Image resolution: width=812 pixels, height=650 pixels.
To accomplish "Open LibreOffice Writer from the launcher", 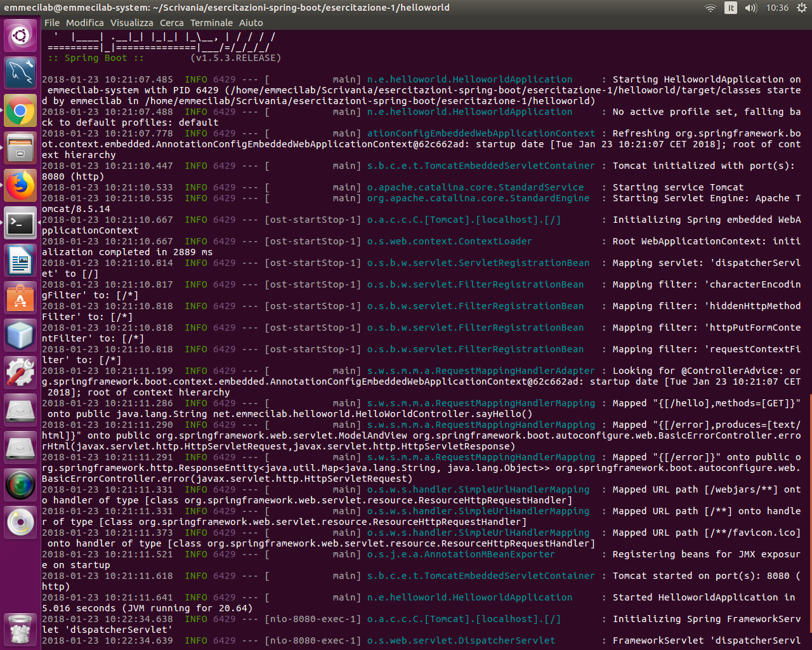I will coord(20,260).
